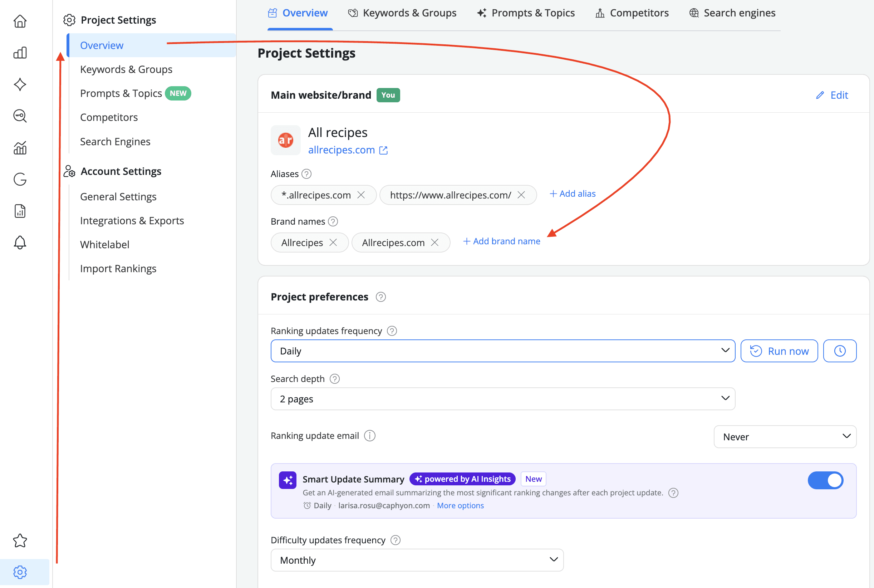Screen dimensions: 874x588
Task: Switch to the Prompts & Topics top tab
Action: (x=526, y=13)
